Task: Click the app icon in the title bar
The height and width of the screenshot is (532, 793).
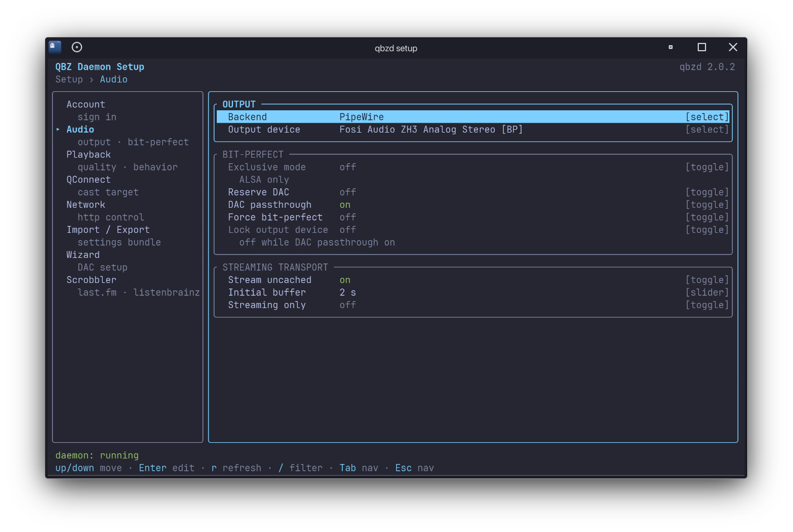Action: coord(55,47)
